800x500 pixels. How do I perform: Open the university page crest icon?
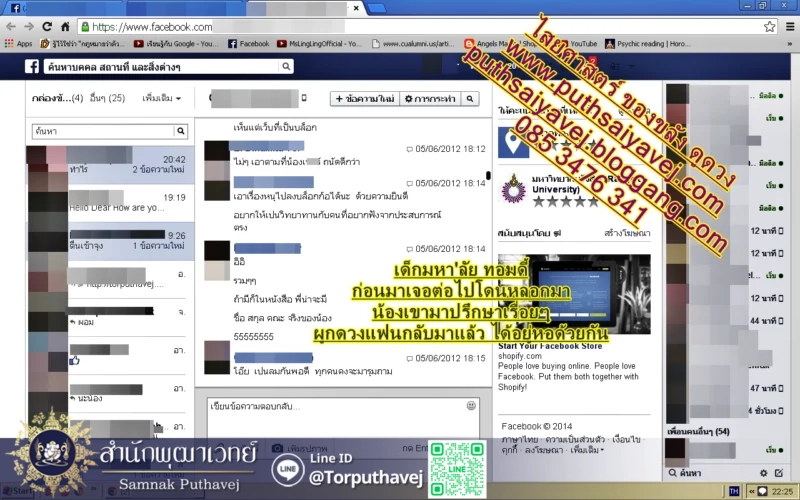coord(513,189)
